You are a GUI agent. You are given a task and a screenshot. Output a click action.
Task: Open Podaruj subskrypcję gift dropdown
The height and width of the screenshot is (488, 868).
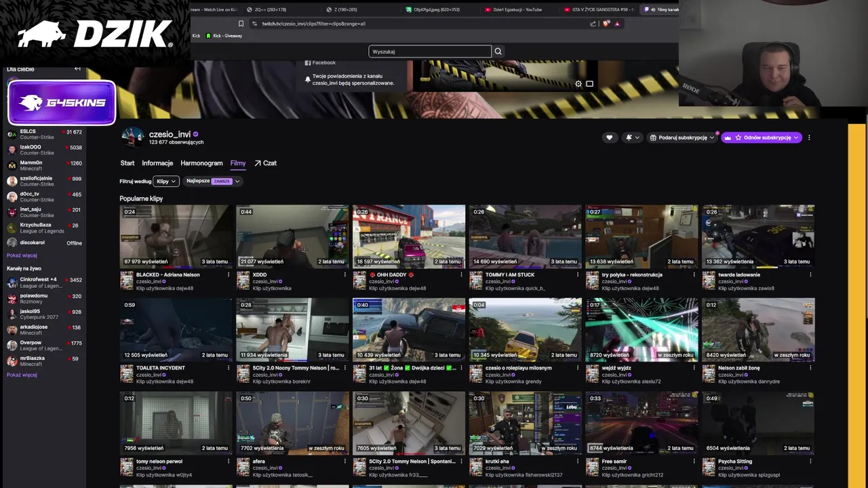pyautogui.click(x=682, y=138)
